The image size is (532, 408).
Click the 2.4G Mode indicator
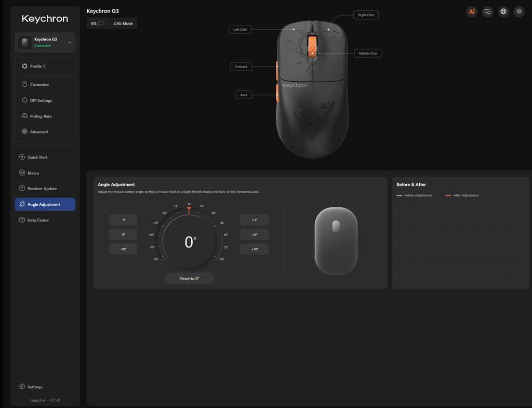[123, 23]
